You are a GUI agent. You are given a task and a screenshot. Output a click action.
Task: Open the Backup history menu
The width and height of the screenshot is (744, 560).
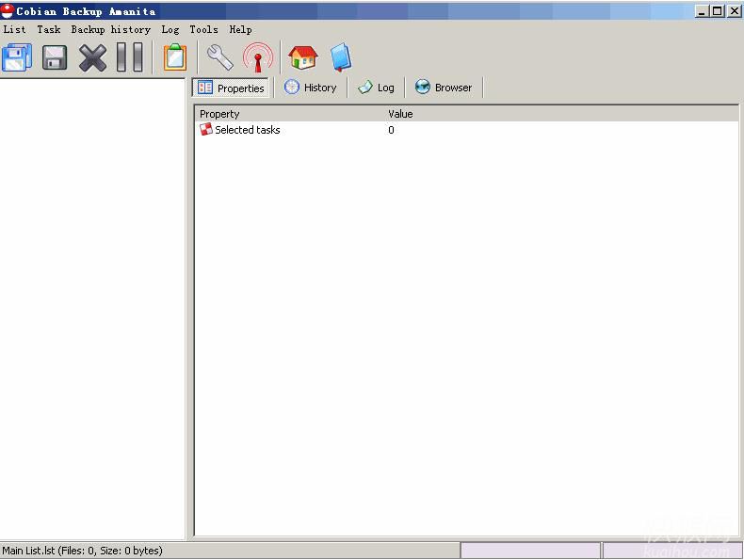click(x=110, y=29)
